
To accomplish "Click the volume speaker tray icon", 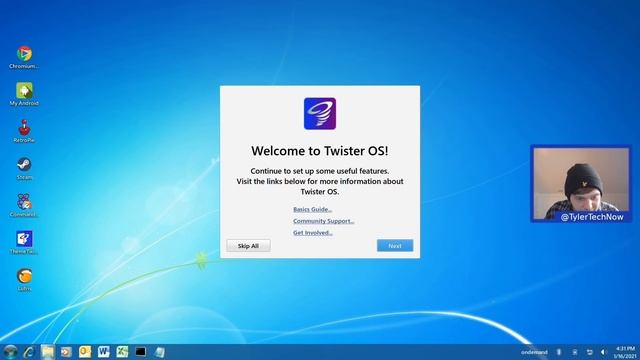I will click(604, 352).
